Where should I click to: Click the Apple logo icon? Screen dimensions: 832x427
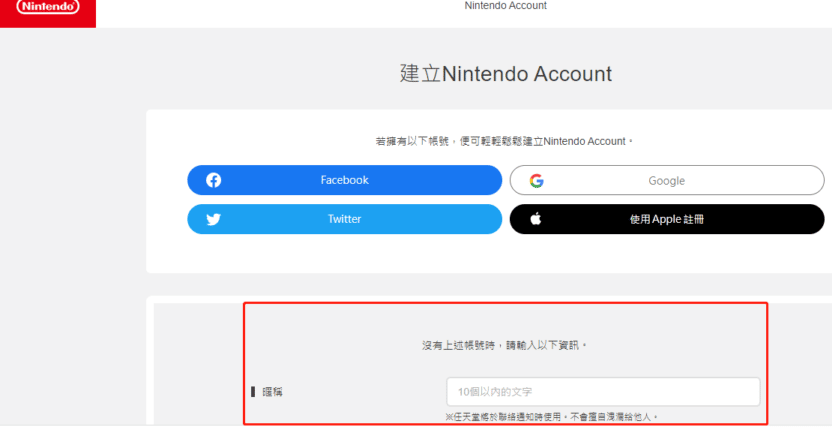pyautogui.click(x=536, y=218)
